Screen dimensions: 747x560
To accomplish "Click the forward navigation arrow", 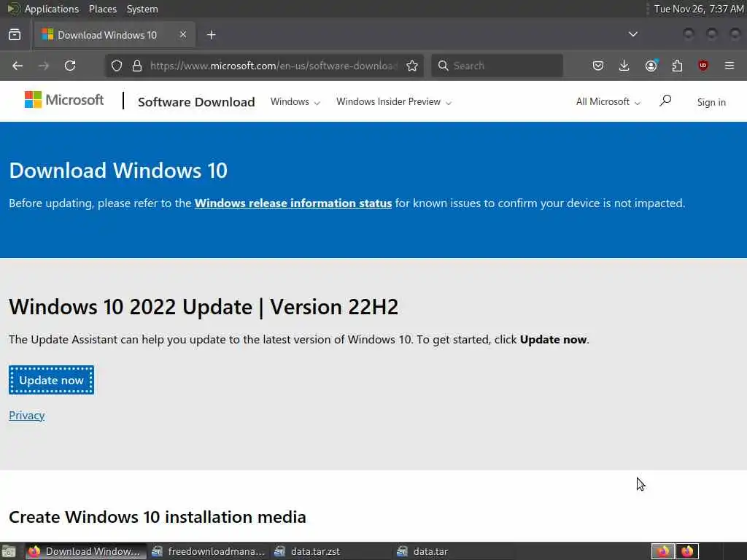I will [44, 66].
